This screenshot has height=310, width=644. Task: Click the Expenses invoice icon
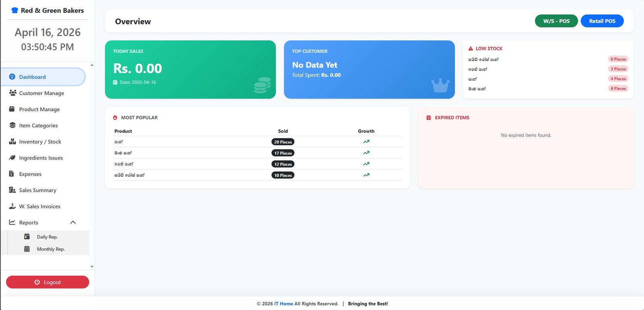[x=12, y=174]
